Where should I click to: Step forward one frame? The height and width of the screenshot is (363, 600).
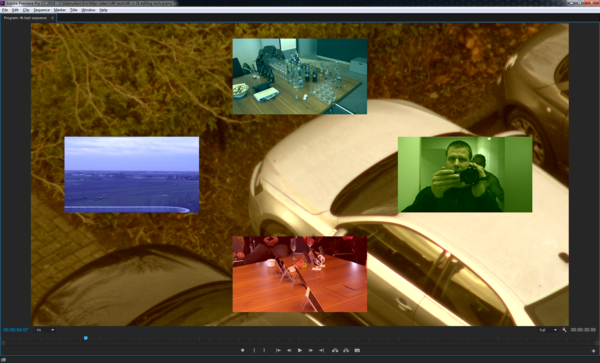(x=311, y=350)
